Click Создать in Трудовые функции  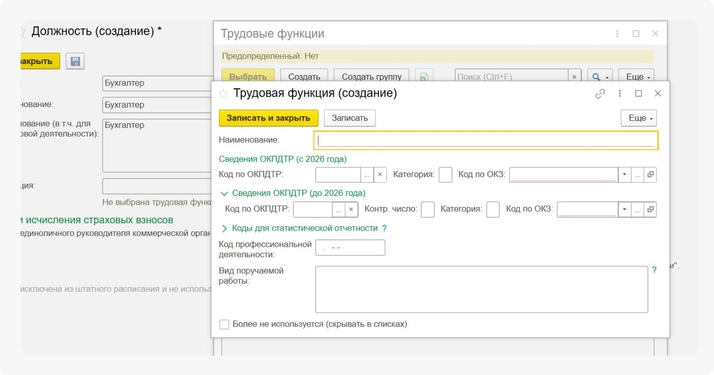[x=304, y=76]
